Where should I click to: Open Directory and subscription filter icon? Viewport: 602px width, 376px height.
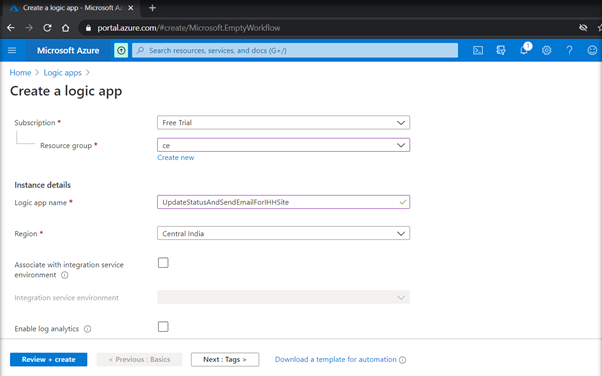pos(501,50)
